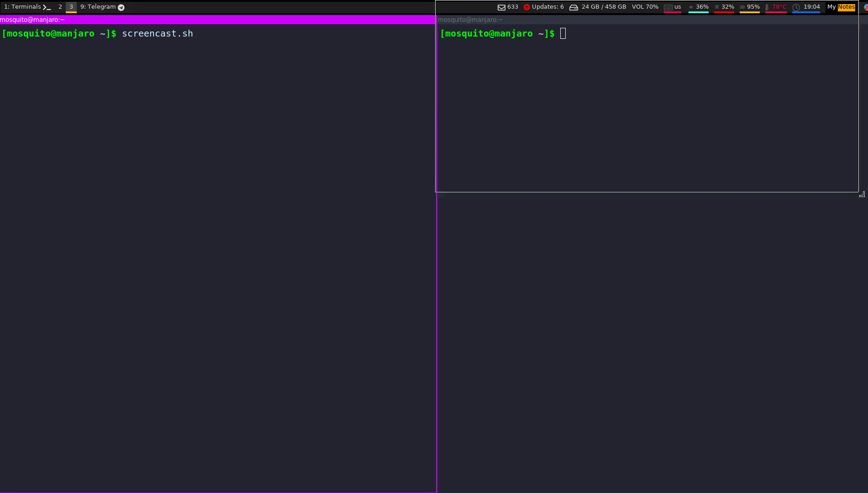This screenshot has height=493, width=868.
Task: Click the mail envelope icon in status bar
Action: pos(501,7)
